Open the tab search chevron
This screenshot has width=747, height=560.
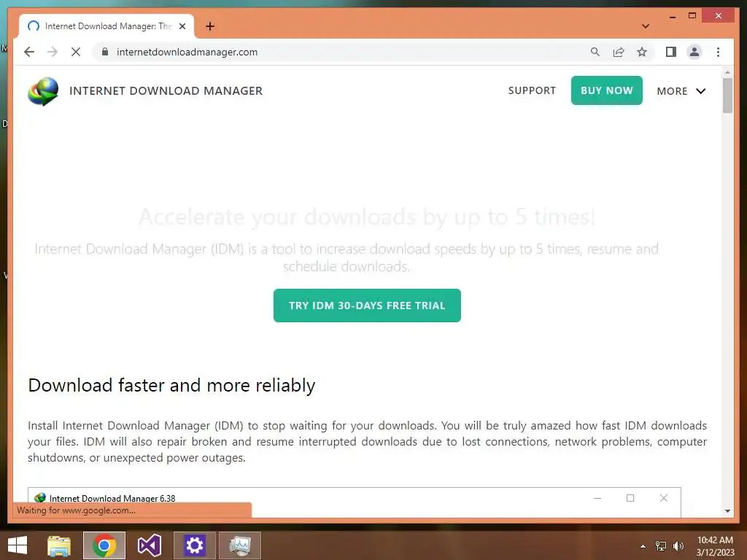pos(645,26)
